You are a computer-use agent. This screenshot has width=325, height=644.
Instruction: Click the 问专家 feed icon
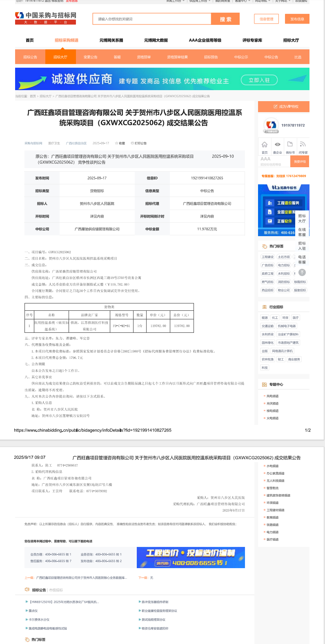click(x=303, y=144)
